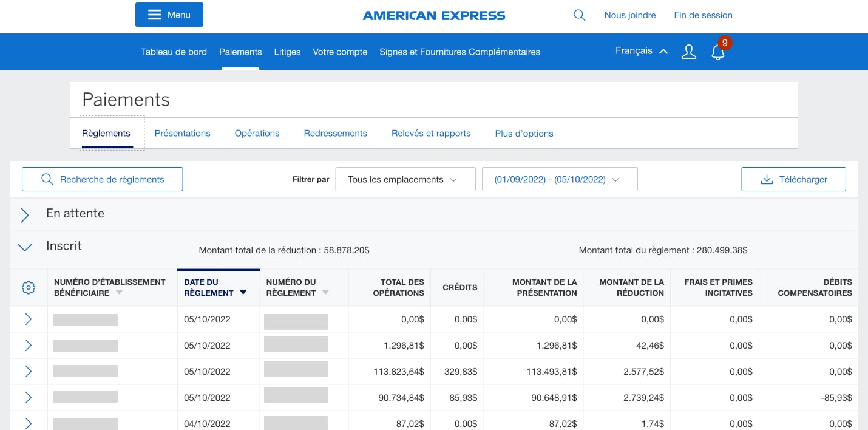Go to Litiges in navigation bar

(x=287, y=52)
